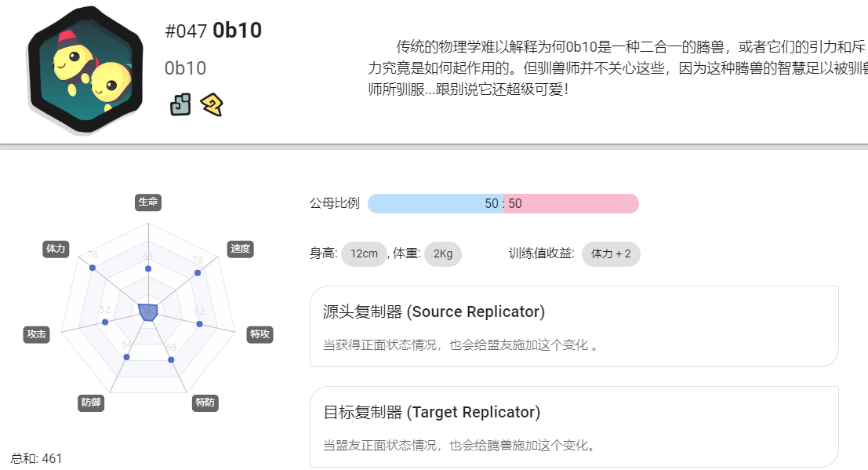Click the 体力 stat label on radar
868x470 pixels.
point(56,249)
